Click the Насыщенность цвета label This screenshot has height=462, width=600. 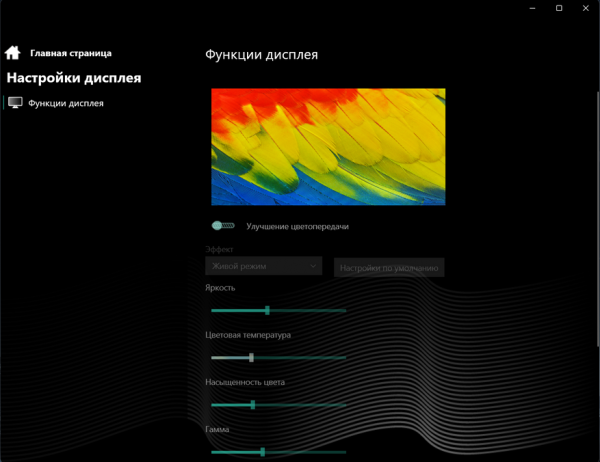245,382
